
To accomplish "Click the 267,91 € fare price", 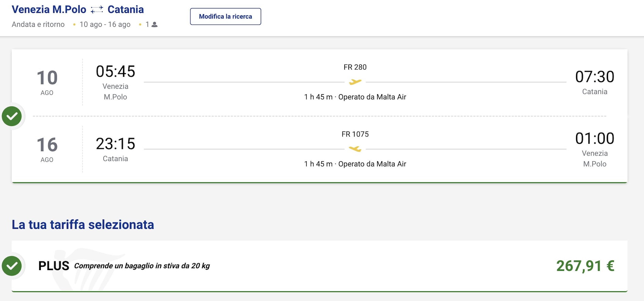I will coord(585,266).
